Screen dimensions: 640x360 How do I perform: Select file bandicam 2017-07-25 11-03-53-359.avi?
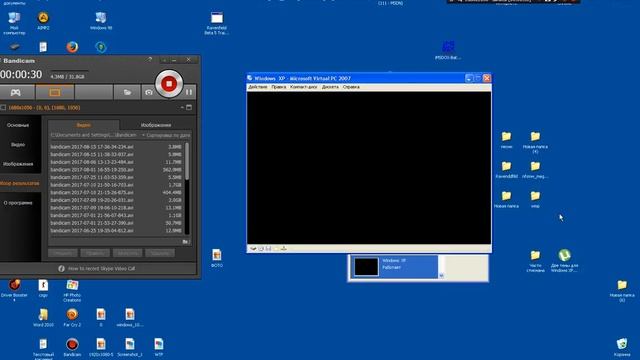[116, 177]
